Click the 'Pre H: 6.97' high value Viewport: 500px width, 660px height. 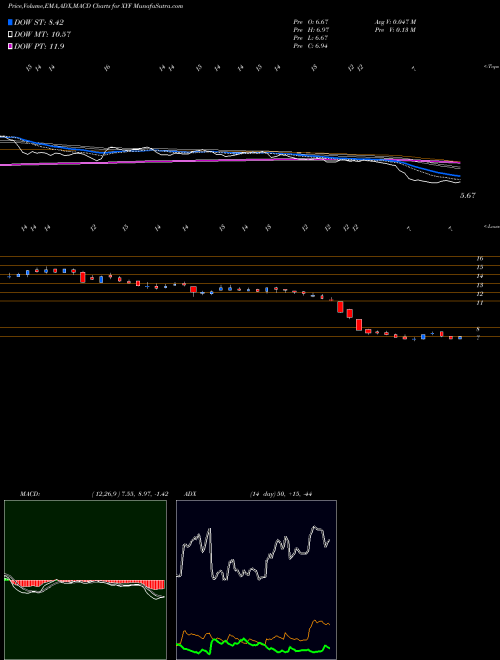point(311,30)
